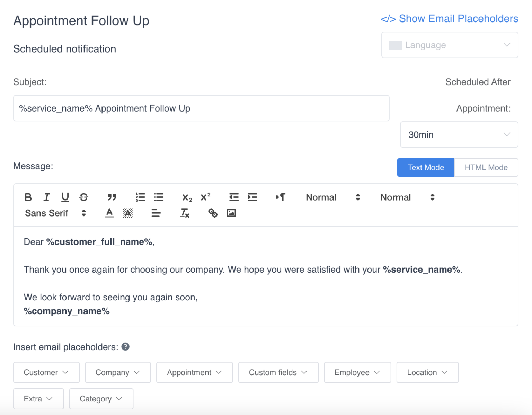532x415 pixels.
Task: Clear formatting with the Tx button
Action: pyautogui.click(x=185, y=213)
